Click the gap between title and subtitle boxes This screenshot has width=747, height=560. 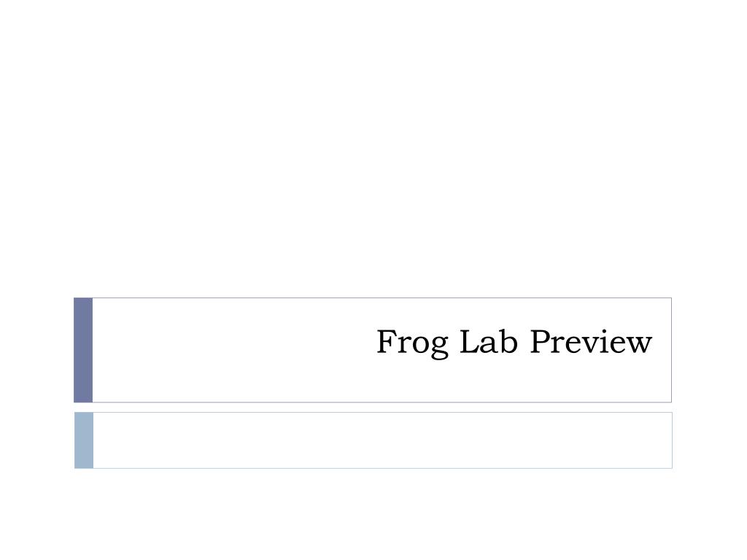click(373, 408)
